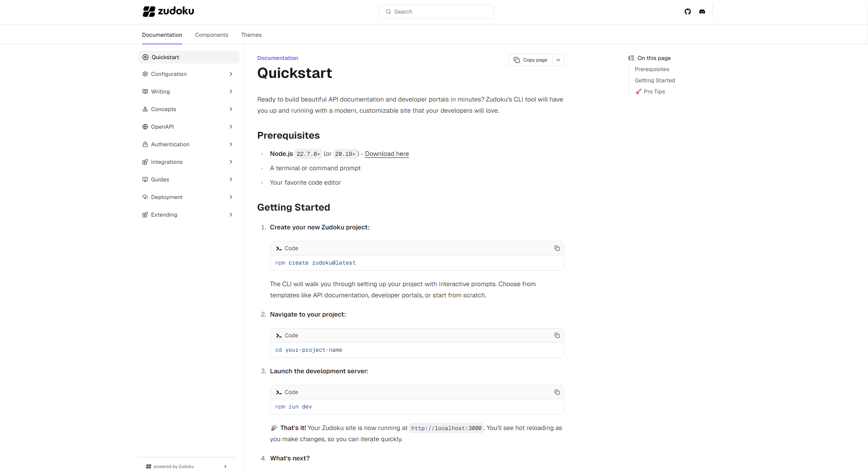The image size is (868, 472).
Task: Click the Concepts shapes icon
Action: click(145, 109)
